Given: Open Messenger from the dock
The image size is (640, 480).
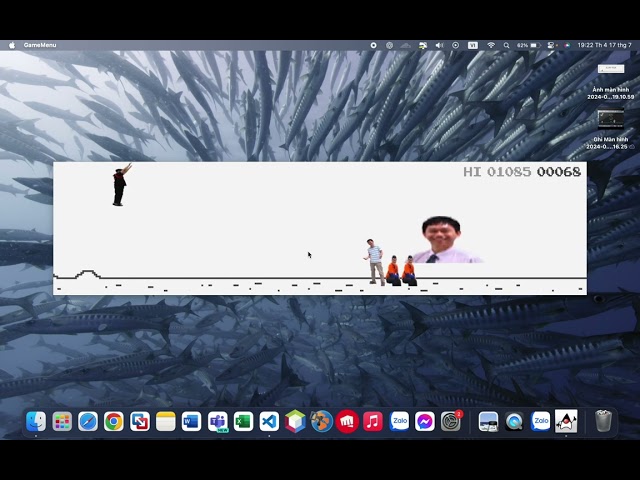Looking at the screenshot, I should click(425, 422).
